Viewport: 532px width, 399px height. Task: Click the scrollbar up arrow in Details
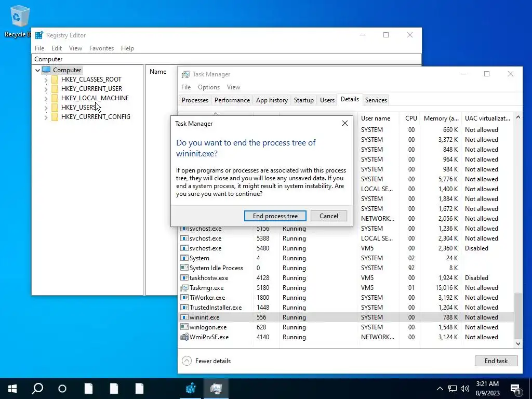coord(518,117)
